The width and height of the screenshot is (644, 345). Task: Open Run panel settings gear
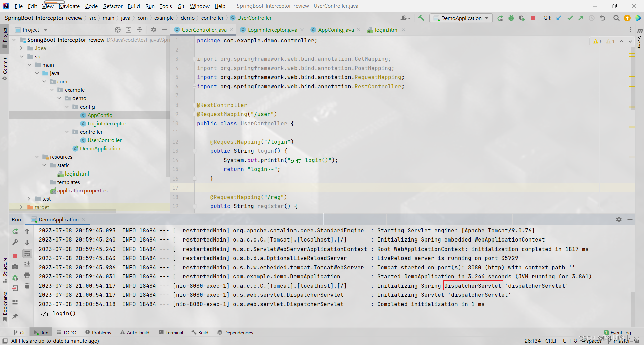point(619,219)
